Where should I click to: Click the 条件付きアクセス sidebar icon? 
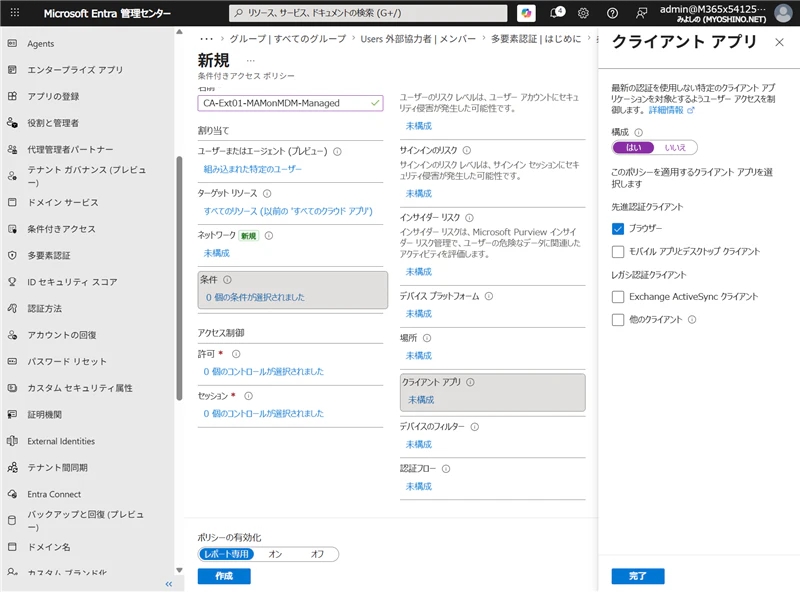tap(13, 229)
